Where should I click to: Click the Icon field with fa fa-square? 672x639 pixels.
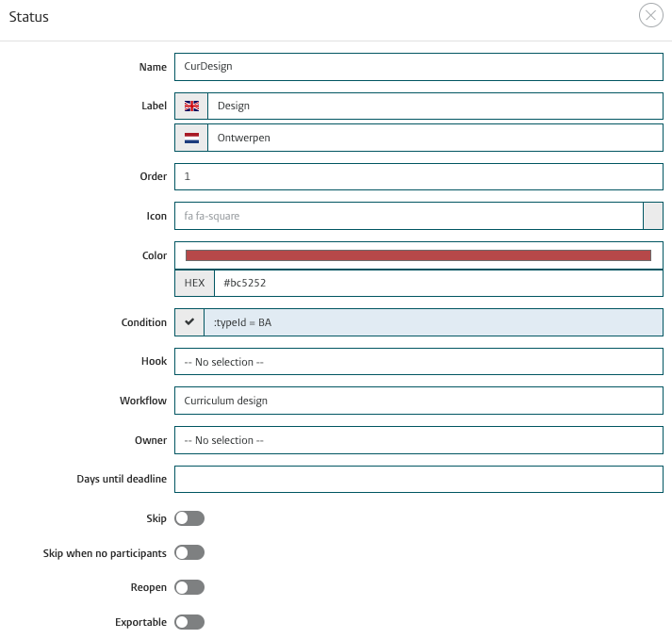click(x=409, y=216)
